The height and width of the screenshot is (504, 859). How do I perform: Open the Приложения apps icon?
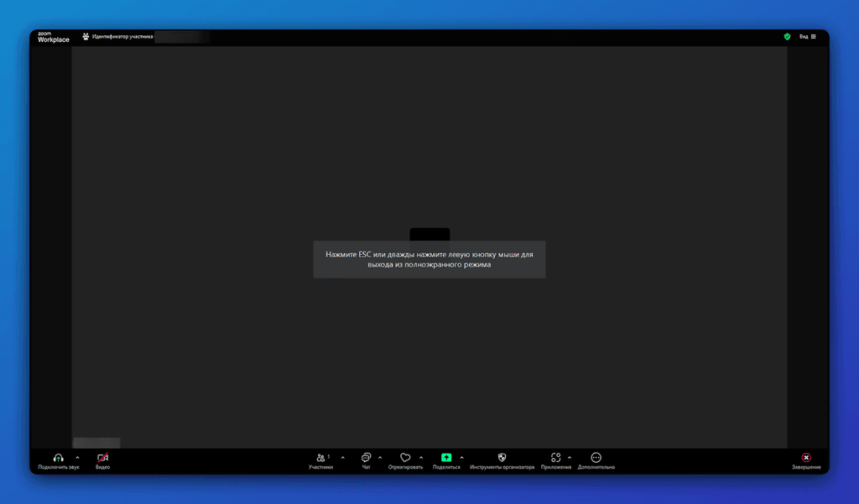tap(556, 457)
